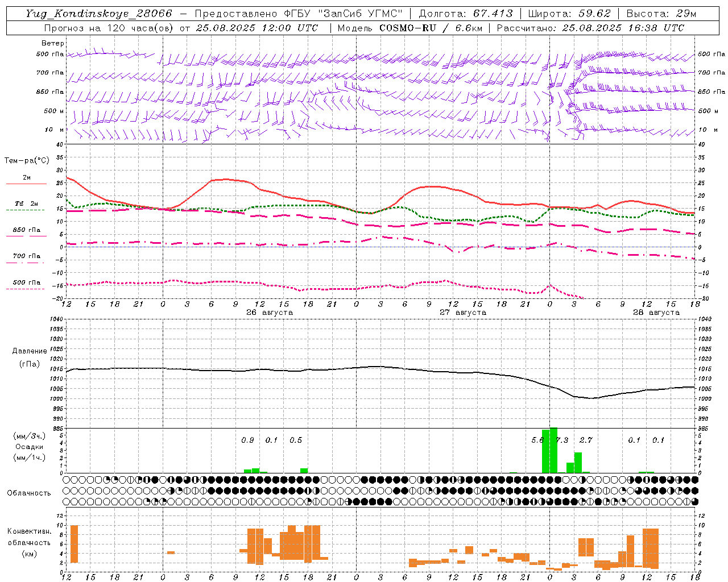This screenshot has height=582, width=728.
Task: Select the Тем-ра(°C) temperature panel label
Action: [x=27, y=161]
